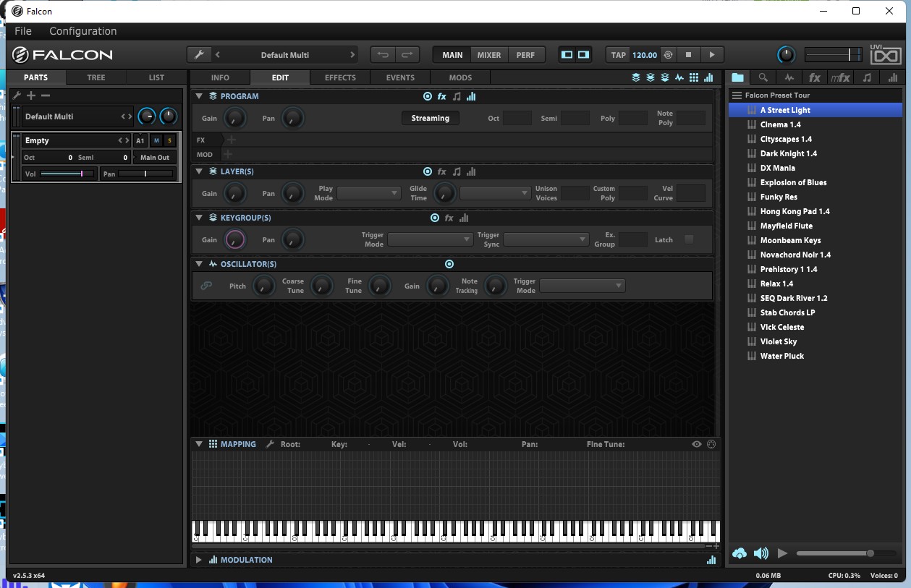Click the A1 MIDI channel selector
Screen dimensions: 911x588
[140, 140]
